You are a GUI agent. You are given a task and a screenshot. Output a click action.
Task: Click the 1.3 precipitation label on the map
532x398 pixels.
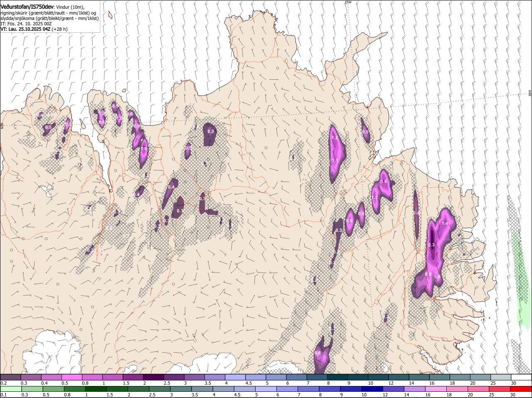tap(375, 198)
